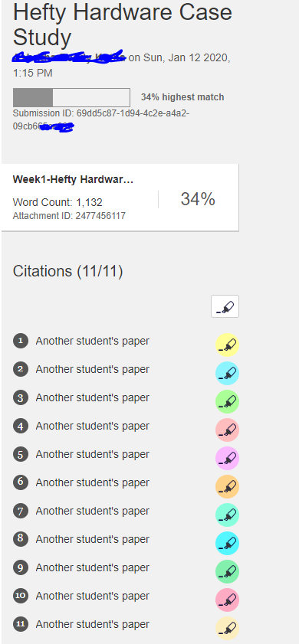The image size is (299, 644).
Task: Click the 34% match score in attachment card
Action: click(198, 199)
